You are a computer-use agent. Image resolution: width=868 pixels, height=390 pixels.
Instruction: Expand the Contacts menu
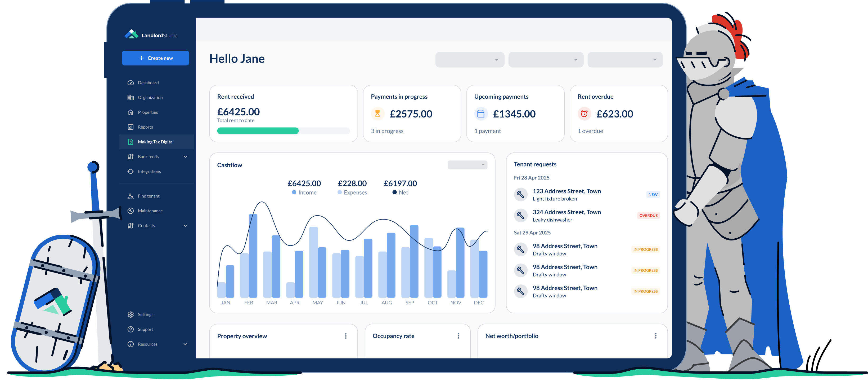pos(185,225)
